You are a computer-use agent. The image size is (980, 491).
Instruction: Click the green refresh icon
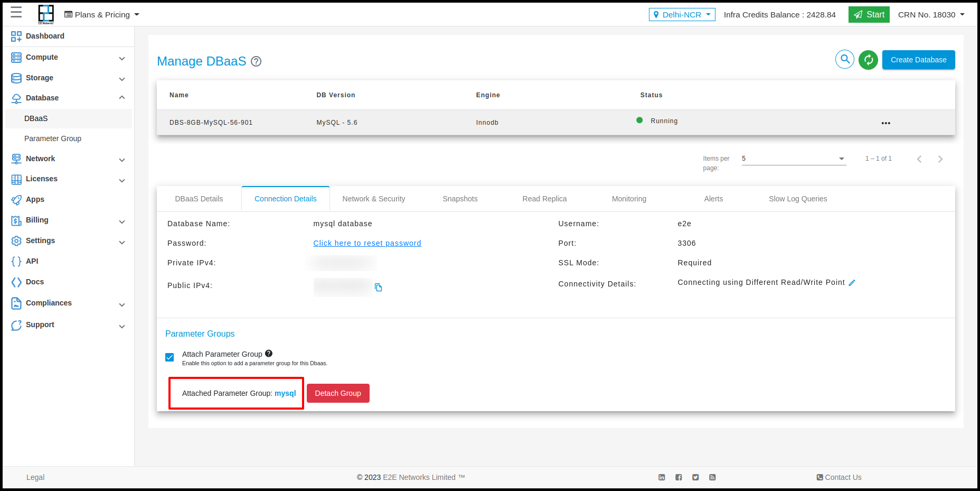(868, 60)
